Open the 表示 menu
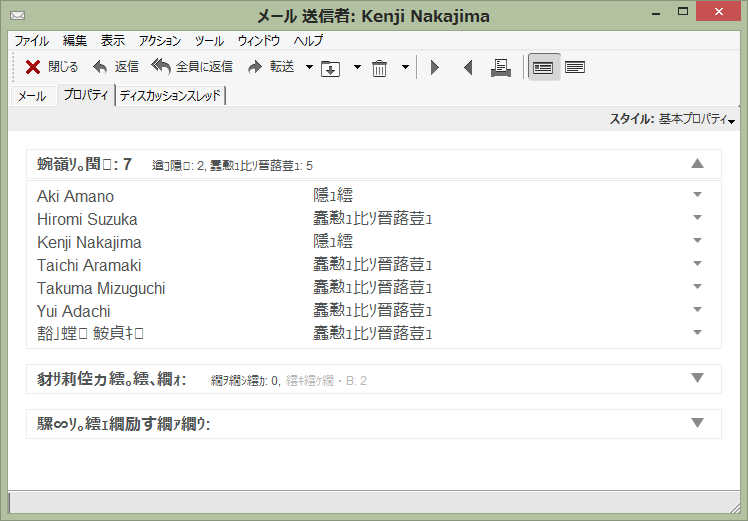The height and width of the screenshot is (521, 748). click(x=113, y=41)
